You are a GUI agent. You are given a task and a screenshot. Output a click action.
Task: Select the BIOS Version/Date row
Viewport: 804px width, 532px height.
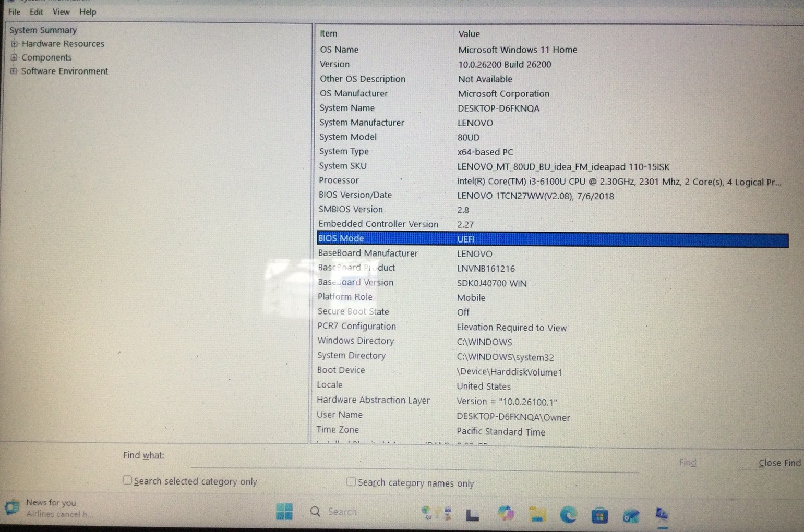click(x=553, y=196)
